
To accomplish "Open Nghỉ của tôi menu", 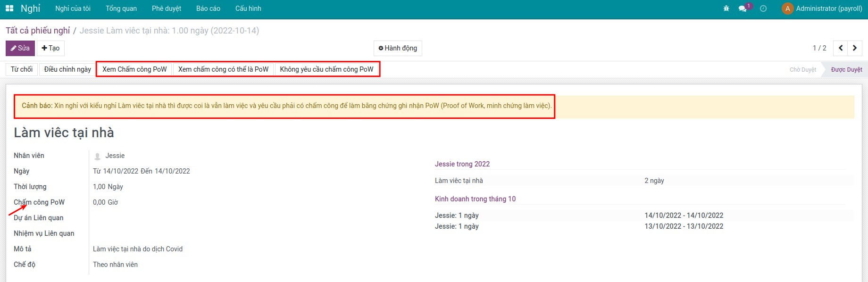I will coord(73,8).
